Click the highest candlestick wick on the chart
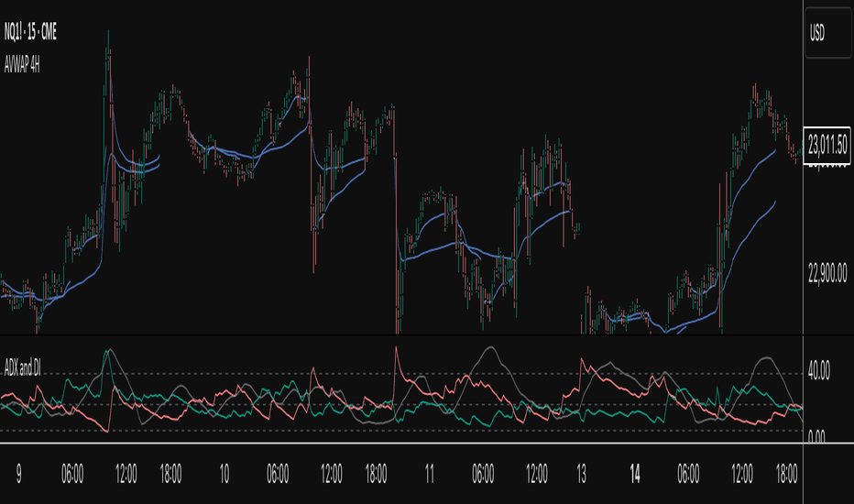This screenshot has height=504, width=854. (x=108, y=35)
